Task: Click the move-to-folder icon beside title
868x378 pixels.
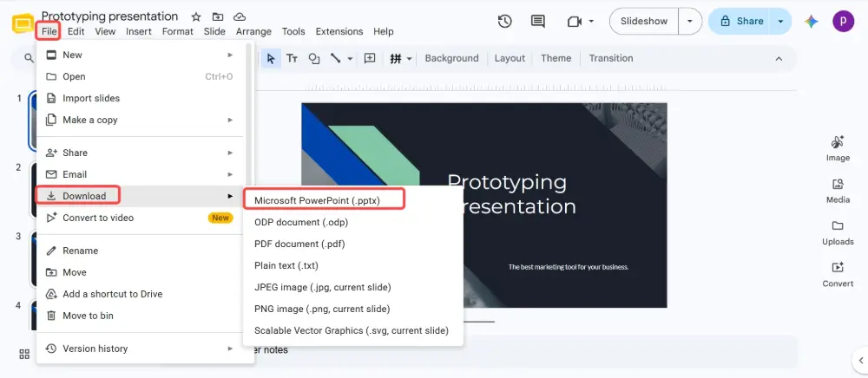Action: 218,16
